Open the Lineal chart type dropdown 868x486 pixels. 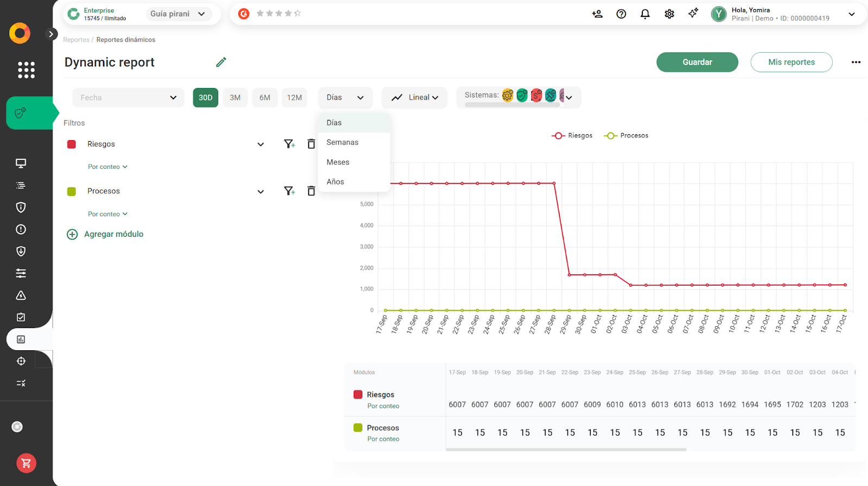click(x=414, y=98)
